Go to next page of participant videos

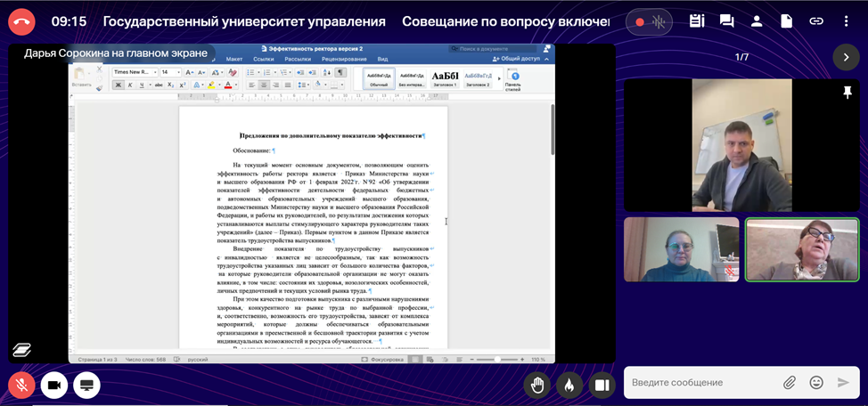pos(846,57)
